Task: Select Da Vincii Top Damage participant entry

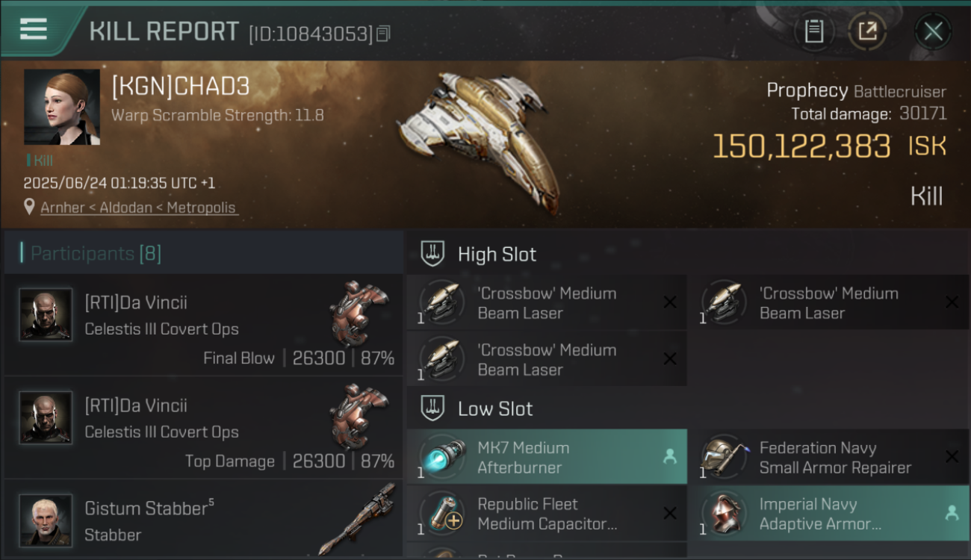Action: tap(203, 428)
